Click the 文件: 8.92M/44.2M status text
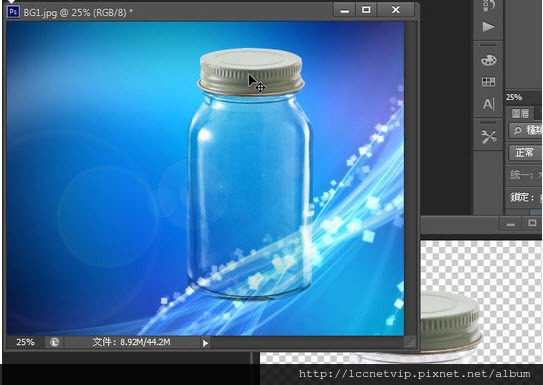Viewport: 543px width, 385px height. pyautogui.click(x=132, y=342)
